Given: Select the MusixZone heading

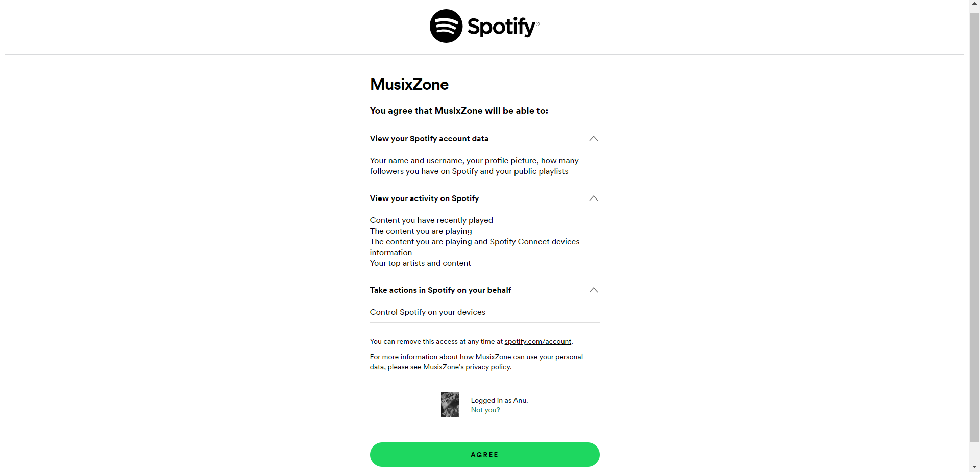Looking at the screenshot, I should [409, 84].
